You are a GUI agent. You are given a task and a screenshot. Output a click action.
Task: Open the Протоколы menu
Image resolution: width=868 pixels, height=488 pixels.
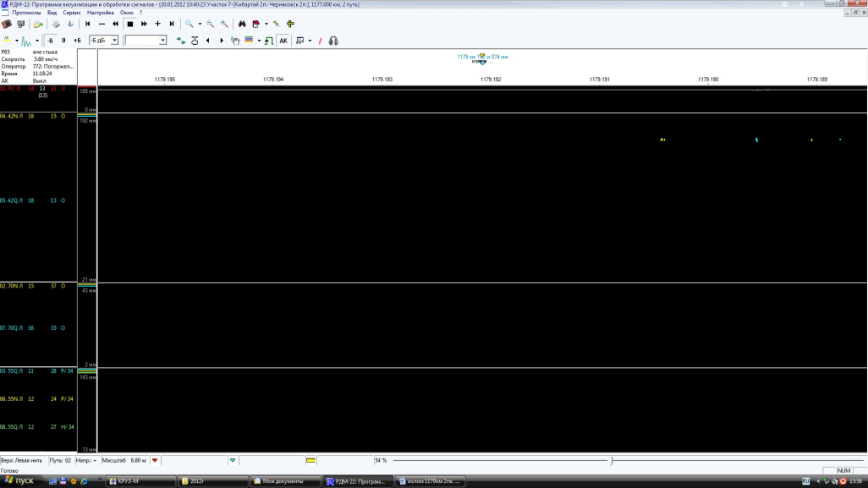tap(26, 13)
